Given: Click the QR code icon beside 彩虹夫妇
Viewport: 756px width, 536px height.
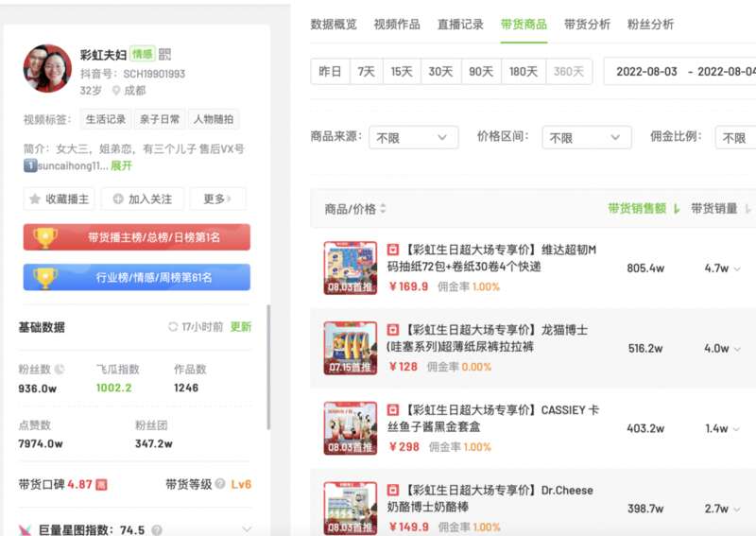Looking at the screenshot, I should tap(164, 54).
